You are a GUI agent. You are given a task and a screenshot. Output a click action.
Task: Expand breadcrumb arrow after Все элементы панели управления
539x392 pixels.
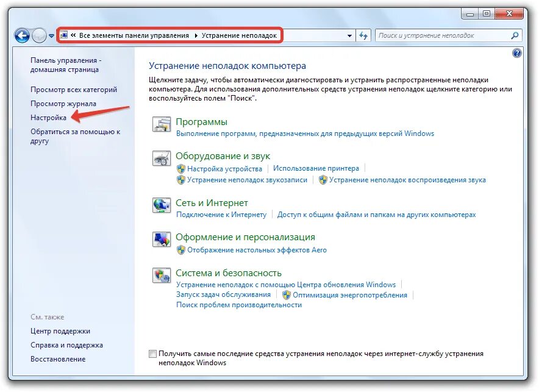coord(196,36)
